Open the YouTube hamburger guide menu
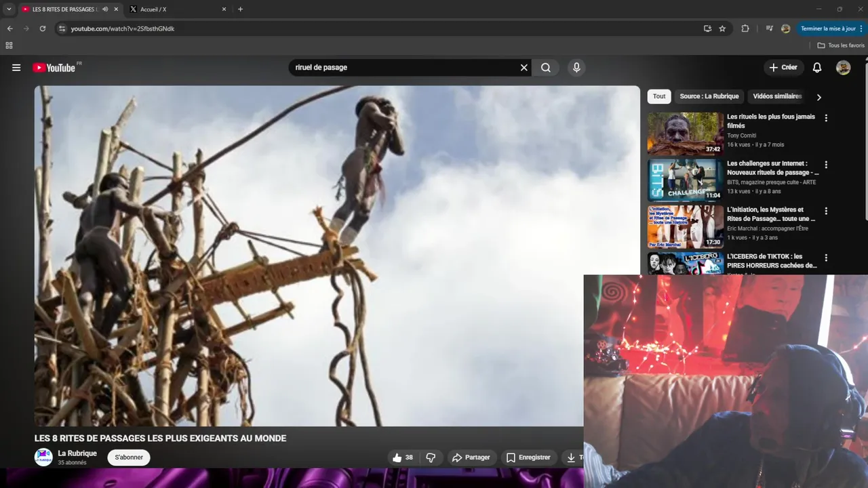The height and width of the screenshot is (488, 868). 16,68
